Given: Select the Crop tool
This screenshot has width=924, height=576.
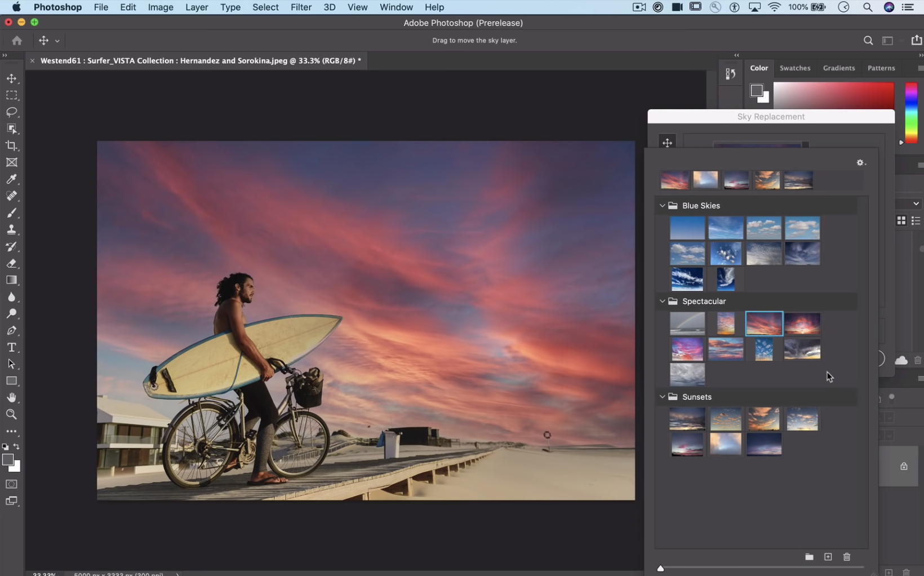Looking at the screenshot, I should [x=11, y=146].
